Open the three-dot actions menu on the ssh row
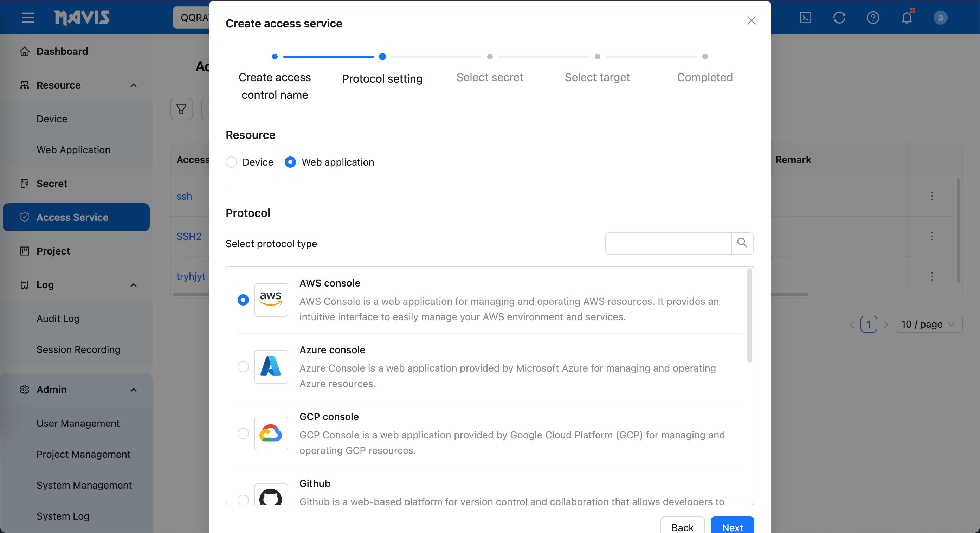This screenshot has height=533, width=980. 932,196
